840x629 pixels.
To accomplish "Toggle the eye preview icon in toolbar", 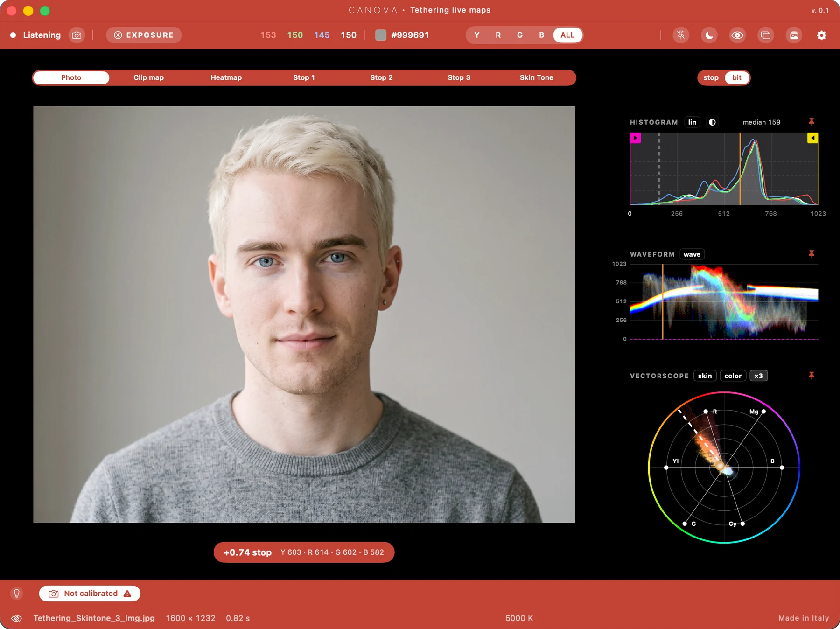I will tap(737, 35).
